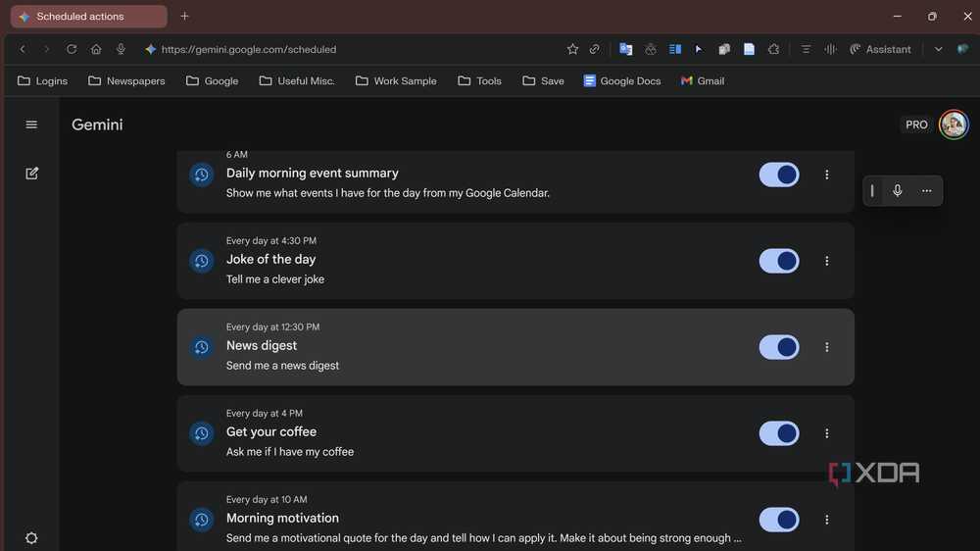Open more options for News digest

tap(827, 347)
